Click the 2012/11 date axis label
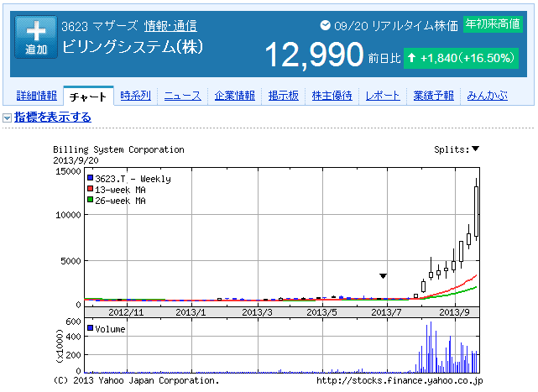The image size is (538, 392). (126, 312)
